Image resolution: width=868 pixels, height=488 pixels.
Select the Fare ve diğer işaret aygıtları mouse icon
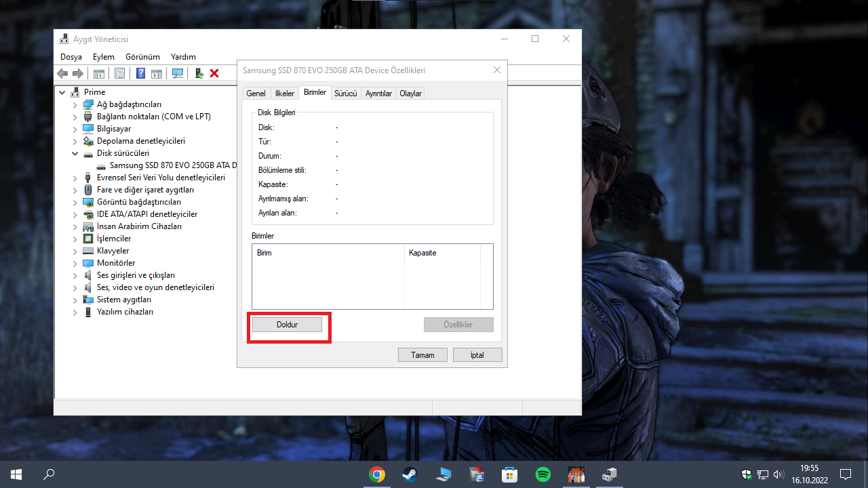88,190
